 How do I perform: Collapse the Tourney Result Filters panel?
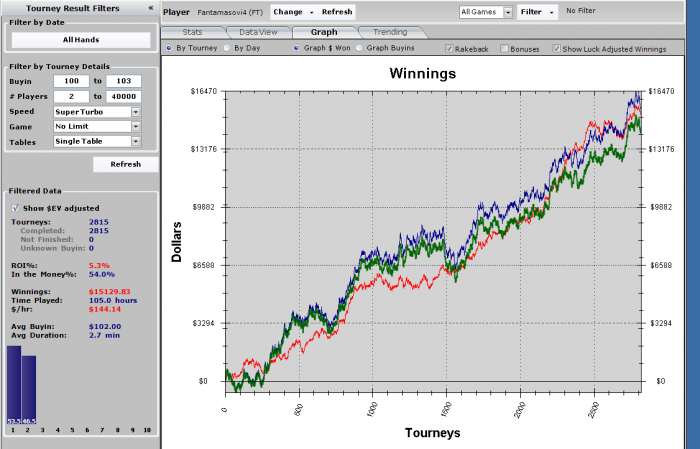(x=151, y=8)
